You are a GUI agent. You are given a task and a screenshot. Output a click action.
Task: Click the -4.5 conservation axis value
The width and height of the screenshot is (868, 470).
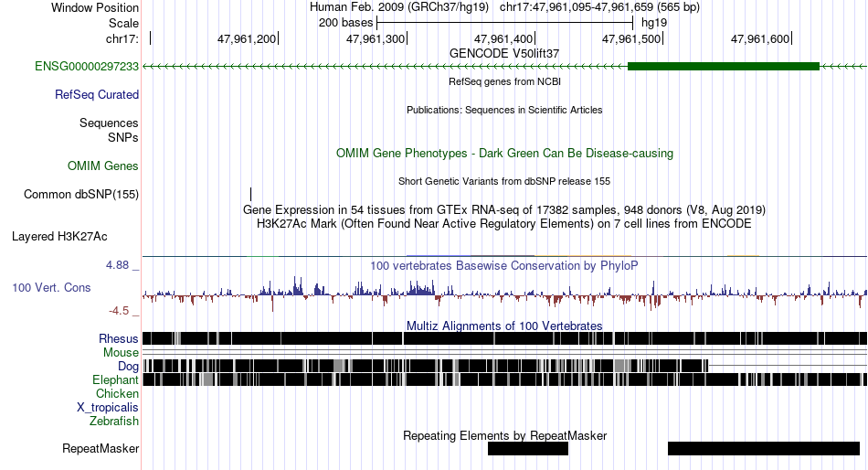pyautogui.click(x=119, y=311)
